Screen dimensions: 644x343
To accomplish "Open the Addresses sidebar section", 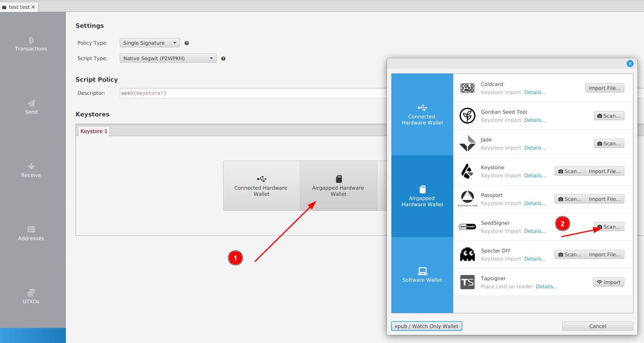I will (x=31, y=234).
